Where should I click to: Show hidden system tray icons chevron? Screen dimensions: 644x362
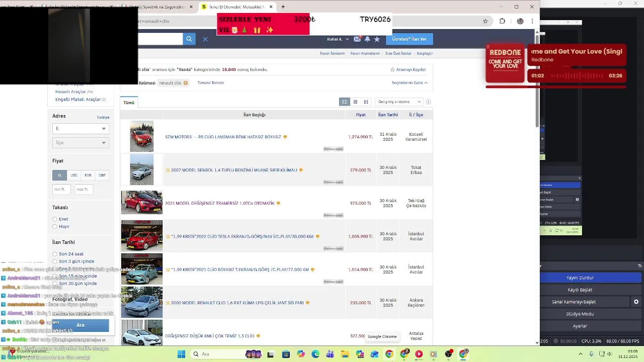point(581,354)
